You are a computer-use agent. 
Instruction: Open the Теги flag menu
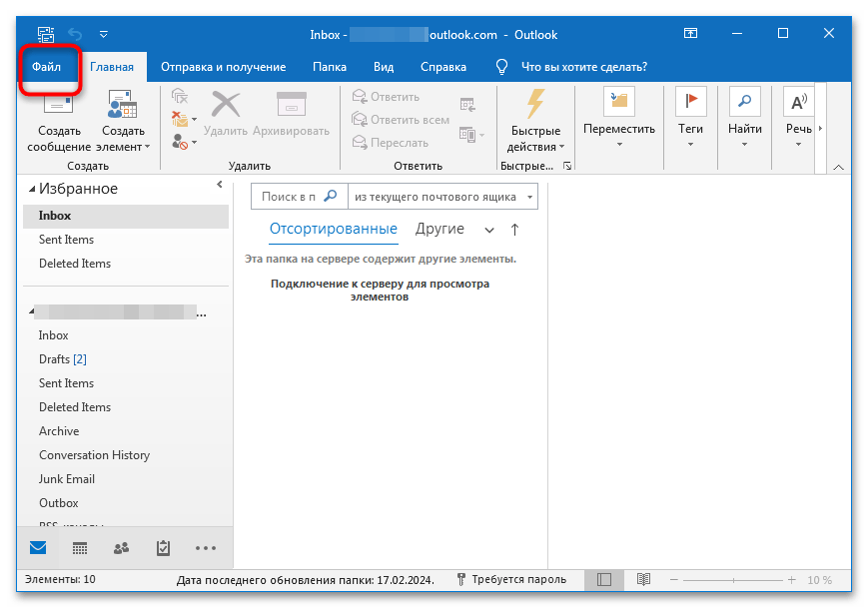[690, 119]
